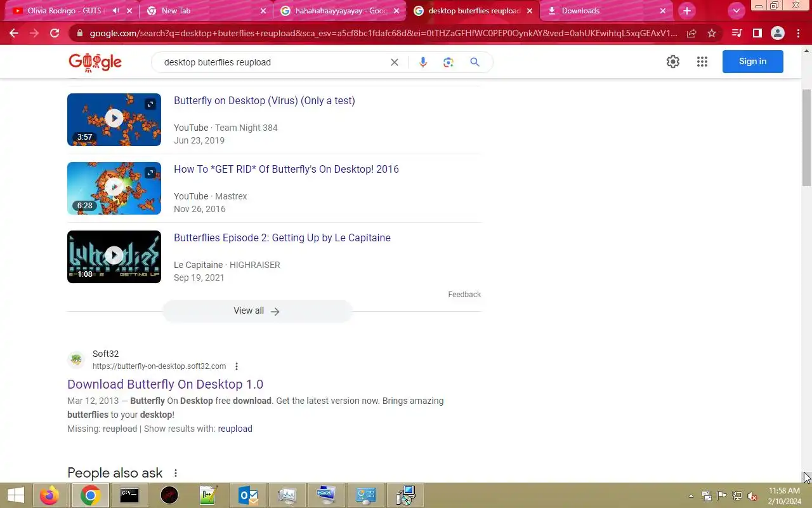Image resolution: width=812 pixels, height=508 pixels.
Task: Open Butterfly on Desktop (Virus) video link
Action: click(x=265, y=101)
